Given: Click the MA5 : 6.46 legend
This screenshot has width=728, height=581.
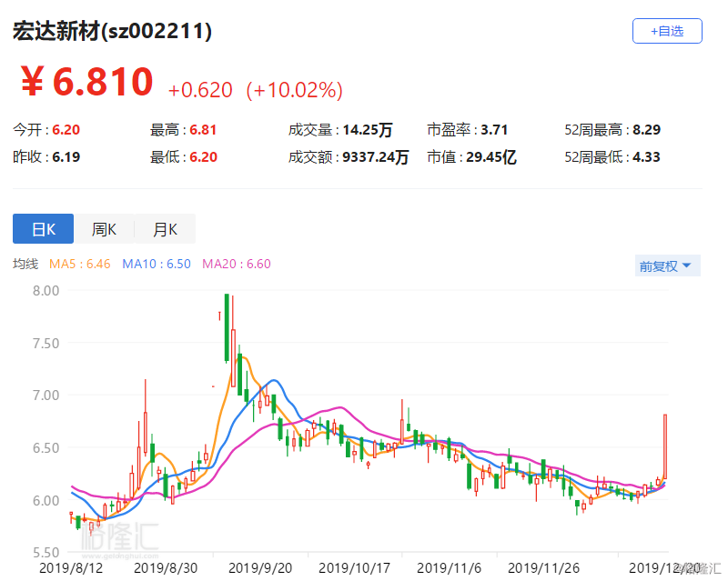Looking at the screenshot, I should tap(80, 264).
